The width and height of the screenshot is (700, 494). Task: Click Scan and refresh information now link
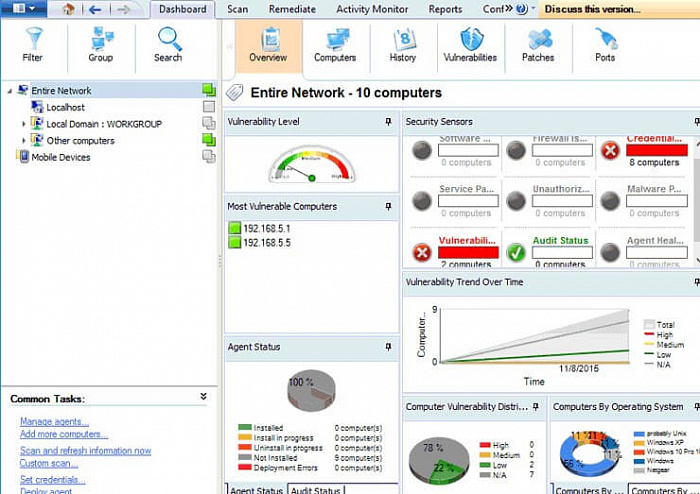point(85,451)
